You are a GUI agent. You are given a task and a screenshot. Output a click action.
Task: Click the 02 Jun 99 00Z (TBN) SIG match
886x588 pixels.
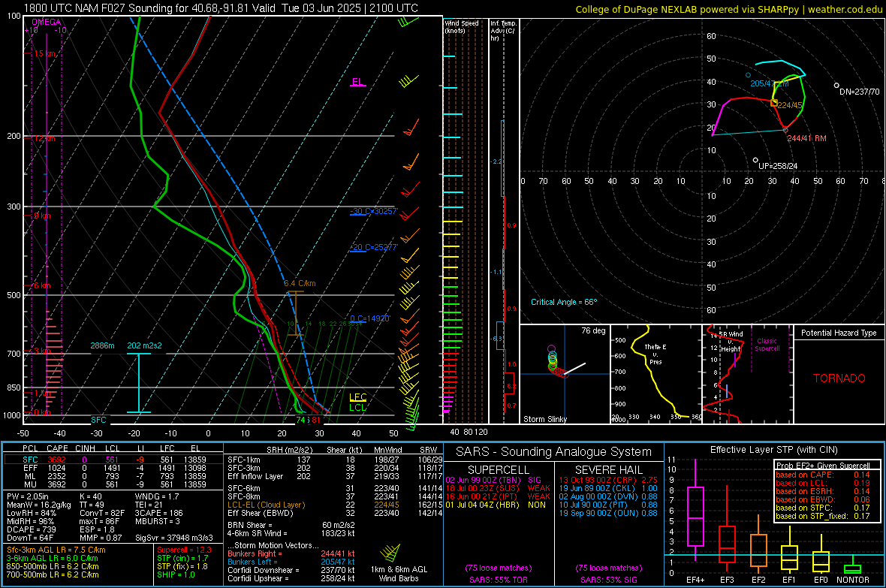493,480
